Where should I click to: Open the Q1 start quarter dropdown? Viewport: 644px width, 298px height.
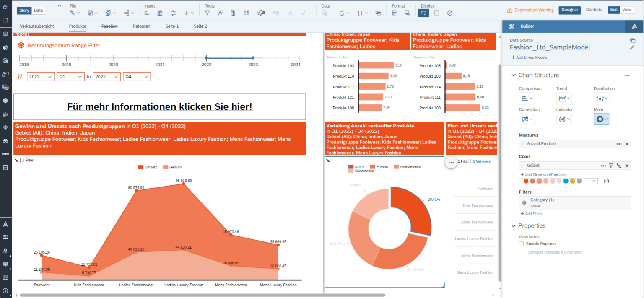coord(71,77)
